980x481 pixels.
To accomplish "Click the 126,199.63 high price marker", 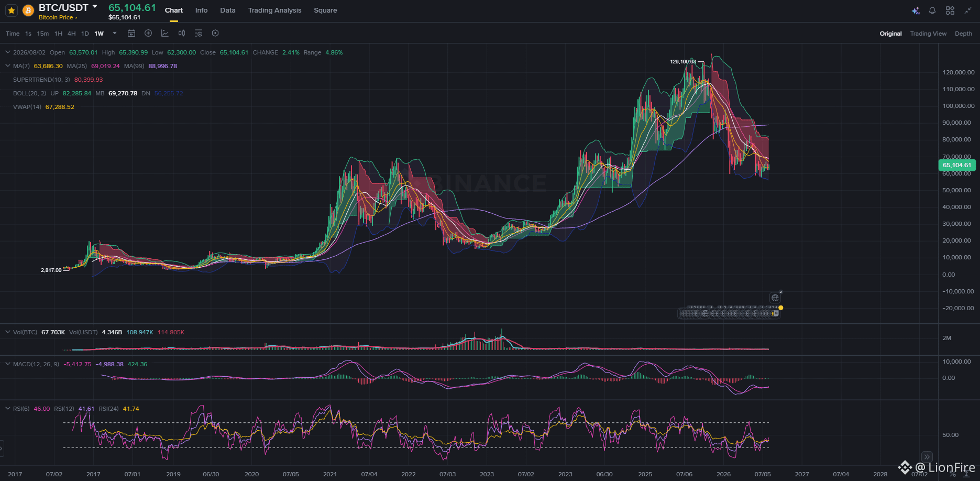I will point(683,62).
